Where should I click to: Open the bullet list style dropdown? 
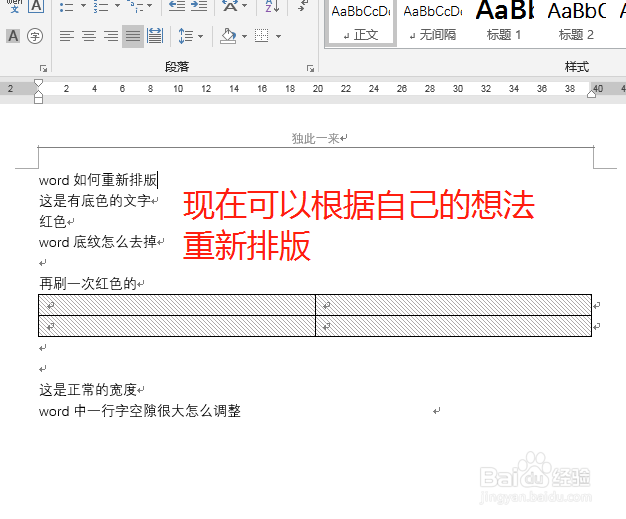pyautogui.click(x=83, y=6)
